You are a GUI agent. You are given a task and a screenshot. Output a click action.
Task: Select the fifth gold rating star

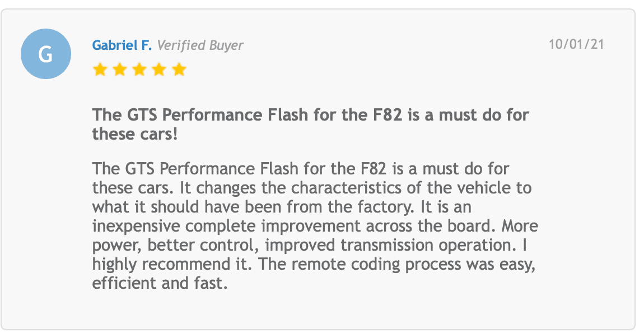(x=179, y=70)
